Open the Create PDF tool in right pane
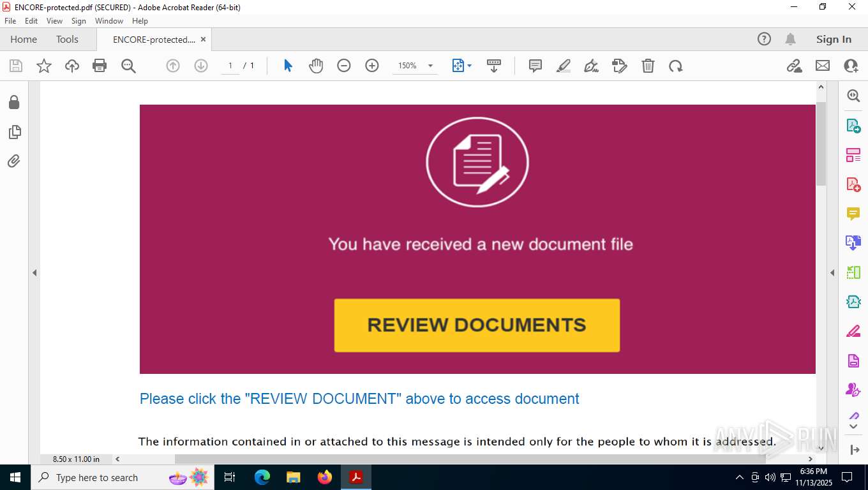 tap(853, 184)
